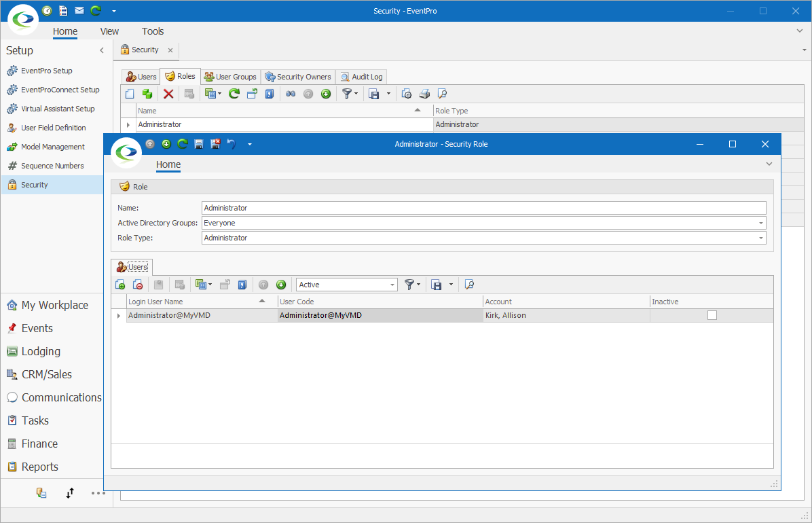Expand the main quick access toolbar dropdown
The width and height of the screenshot is (812, 523).
point(114,11)
